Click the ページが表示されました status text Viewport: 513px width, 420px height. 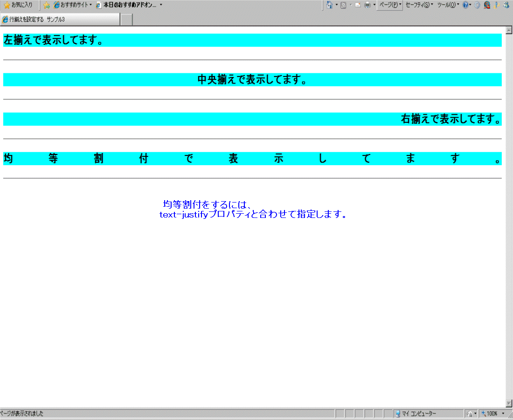pyautogui.click(x=21, y=413)
